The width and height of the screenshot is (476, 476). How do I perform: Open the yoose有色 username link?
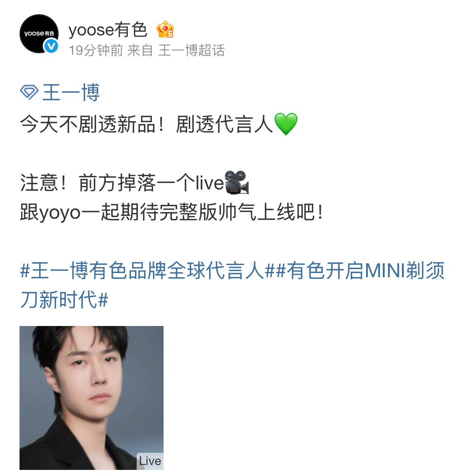click(108, 30)
